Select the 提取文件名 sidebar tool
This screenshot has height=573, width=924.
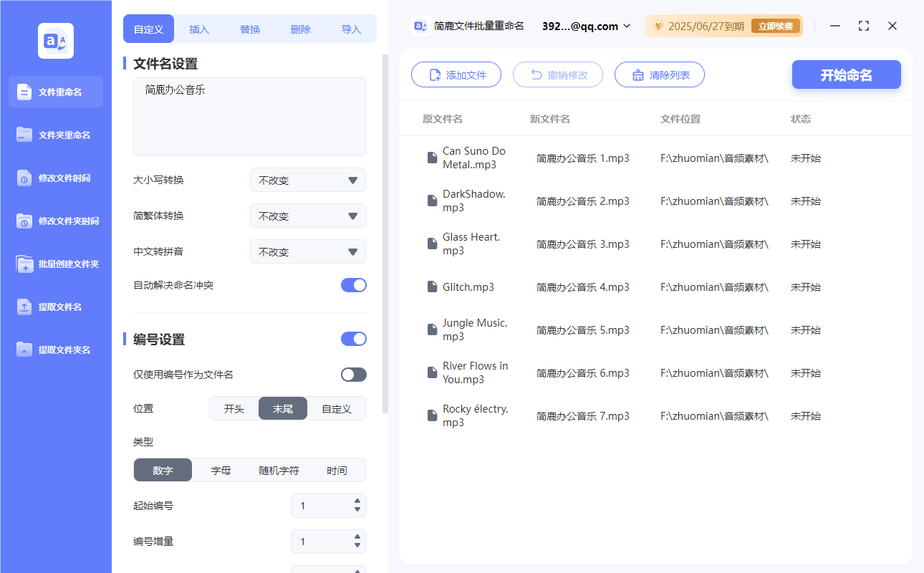click(55, 307)
